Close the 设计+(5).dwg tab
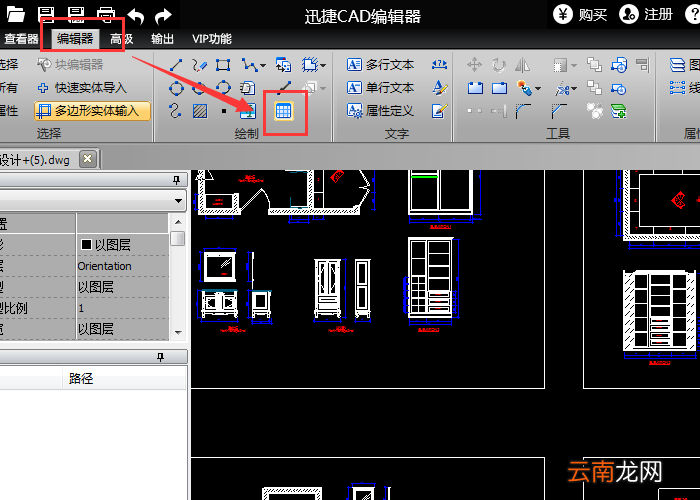The width and height of the screenshot is (700, 500). point(88,159)
